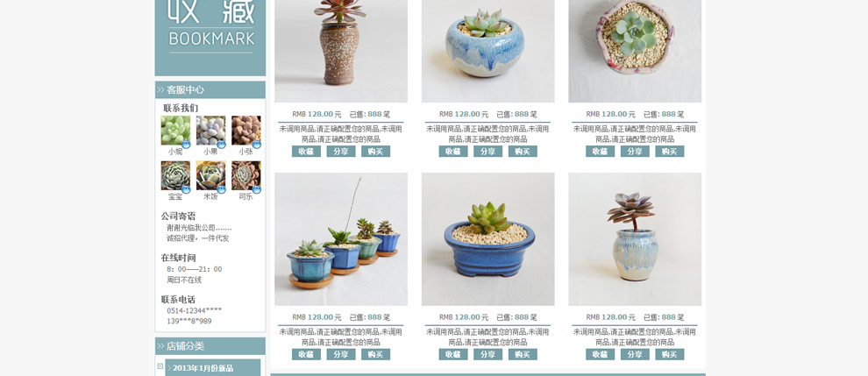Click the 小妮 customer service avatar
This screenshot has height=376, width=868.
(175, 130)
